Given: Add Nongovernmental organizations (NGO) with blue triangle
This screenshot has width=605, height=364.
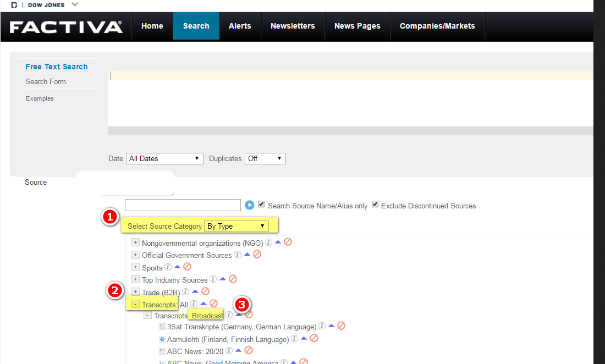Looking at the screenshot, I should point(278,242).
